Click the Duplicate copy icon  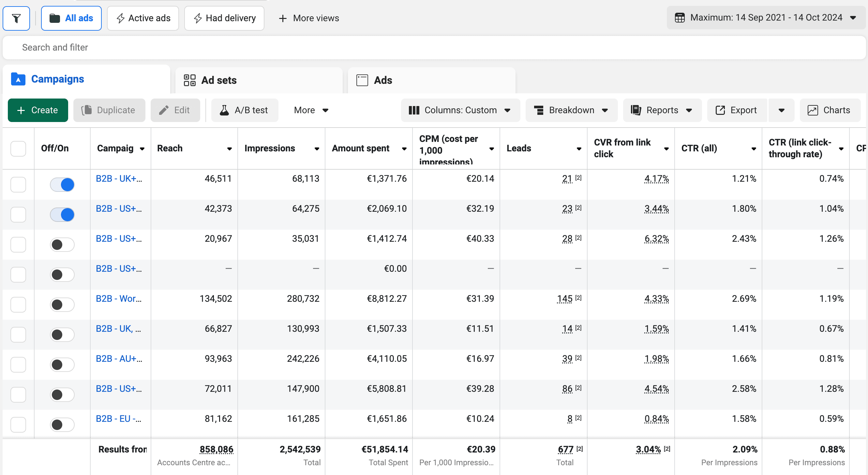coord(87,110)
